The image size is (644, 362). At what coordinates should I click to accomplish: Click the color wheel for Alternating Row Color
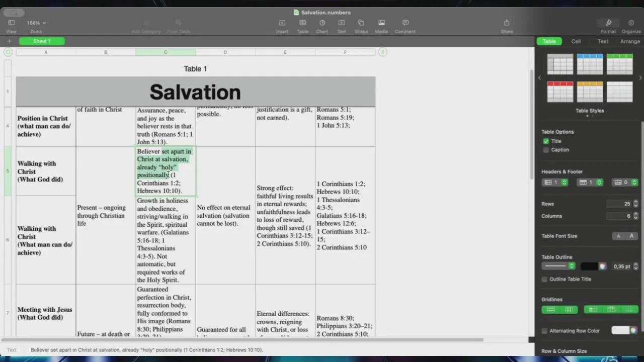633,330
